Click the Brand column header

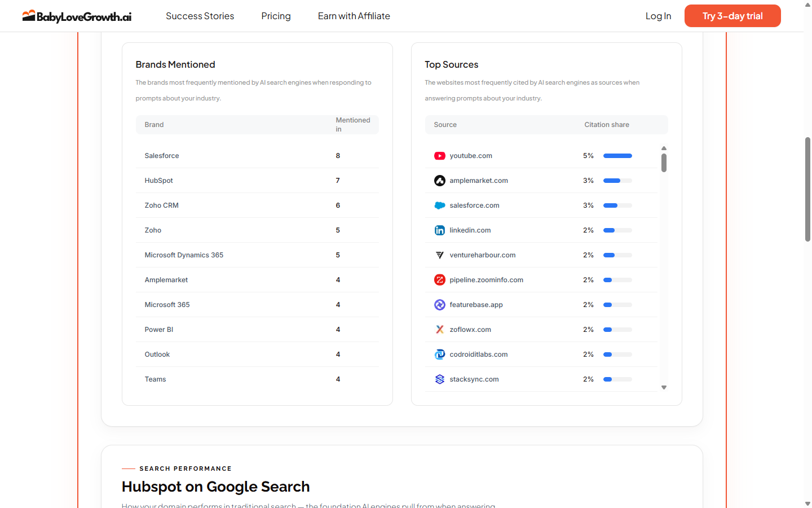[155, 125]
